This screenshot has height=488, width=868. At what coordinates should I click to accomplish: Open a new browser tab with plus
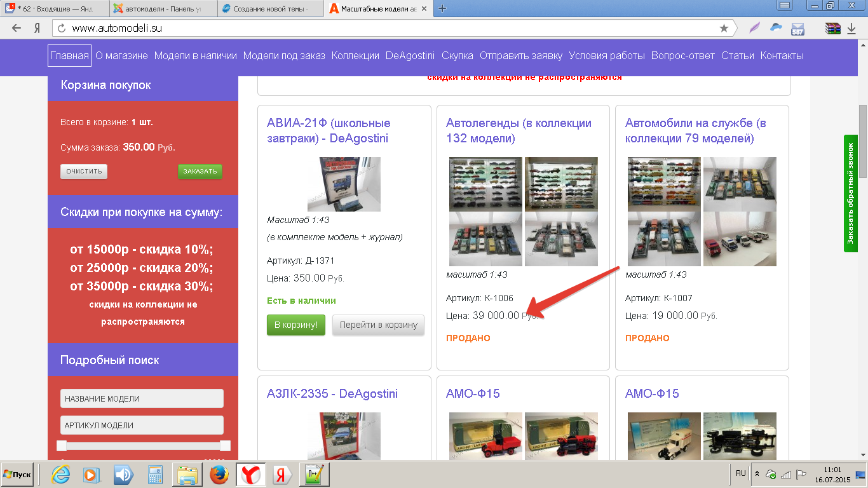point(442,8)
